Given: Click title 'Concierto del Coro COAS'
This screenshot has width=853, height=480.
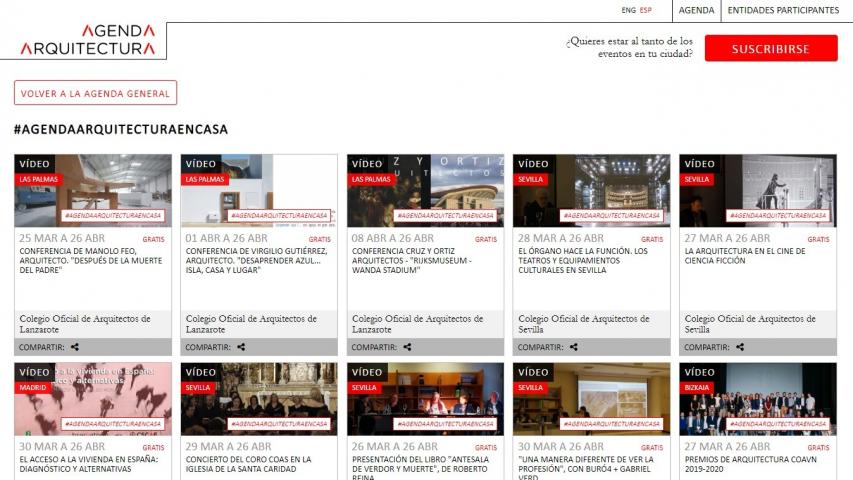Looking at the screenshot, I should tap(249, 464).
